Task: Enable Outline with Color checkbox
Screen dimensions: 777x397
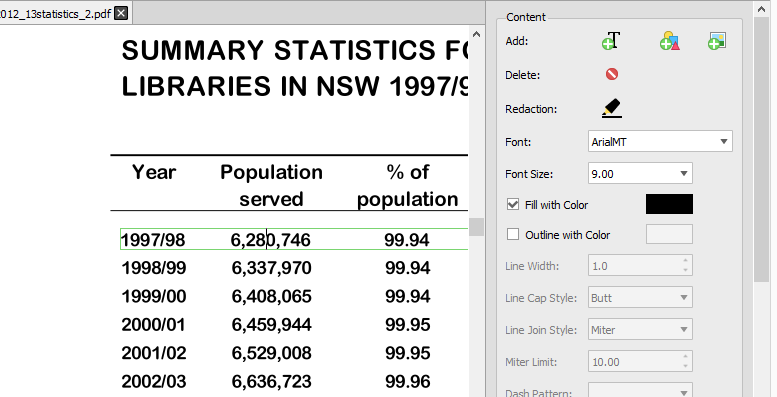Action: [513, 234]
